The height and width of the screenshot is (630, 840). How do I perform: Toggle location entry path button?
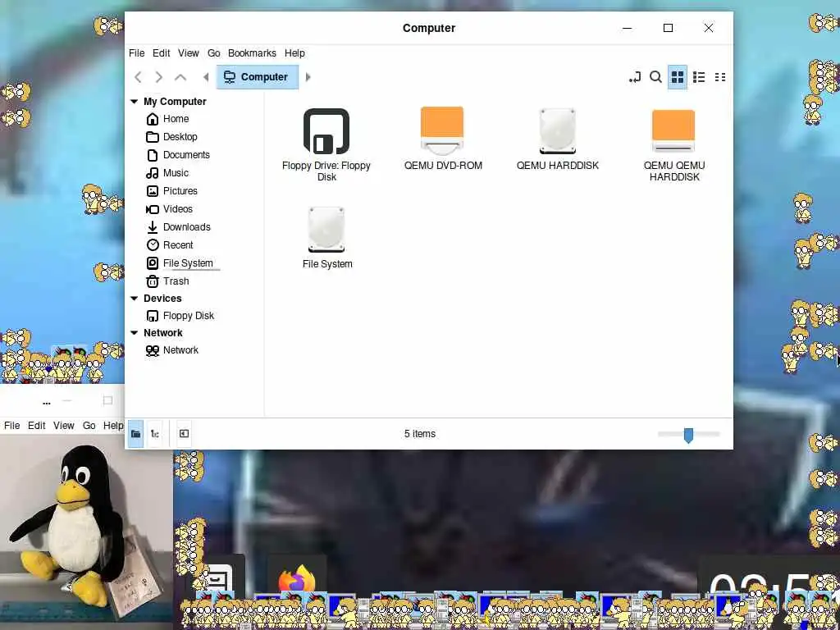pyautogui.click(x=635, y=77)
